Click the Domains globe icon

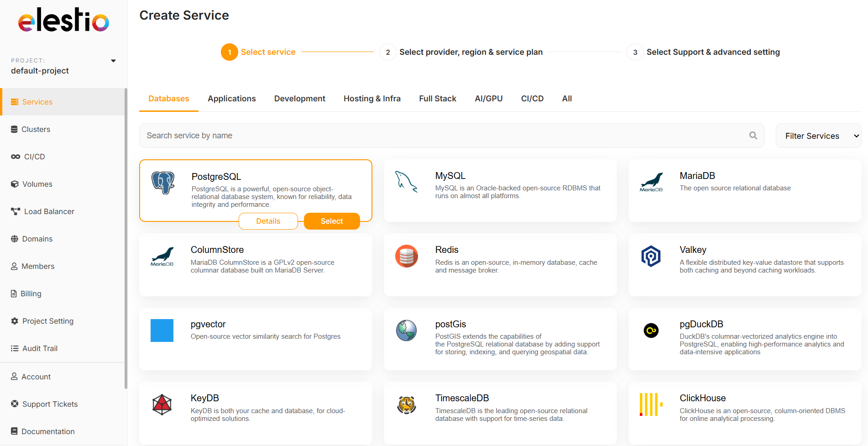15,239
